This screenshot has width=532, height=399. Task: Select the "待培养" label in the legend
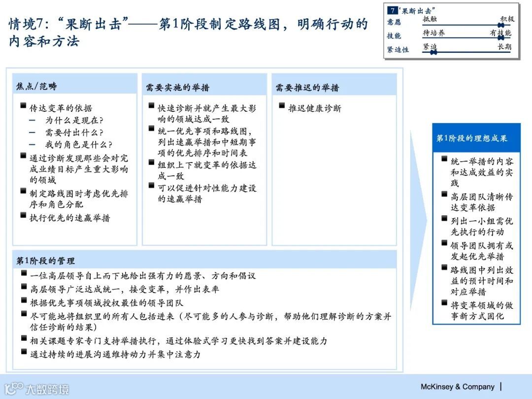(x=433, y=33)
